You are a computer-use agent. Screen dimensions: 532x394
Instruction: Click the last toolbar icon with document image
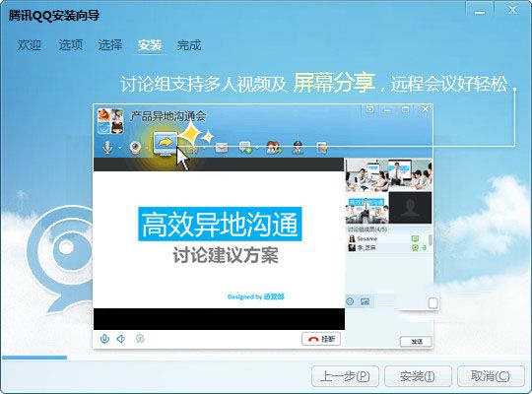click(321, 148)
